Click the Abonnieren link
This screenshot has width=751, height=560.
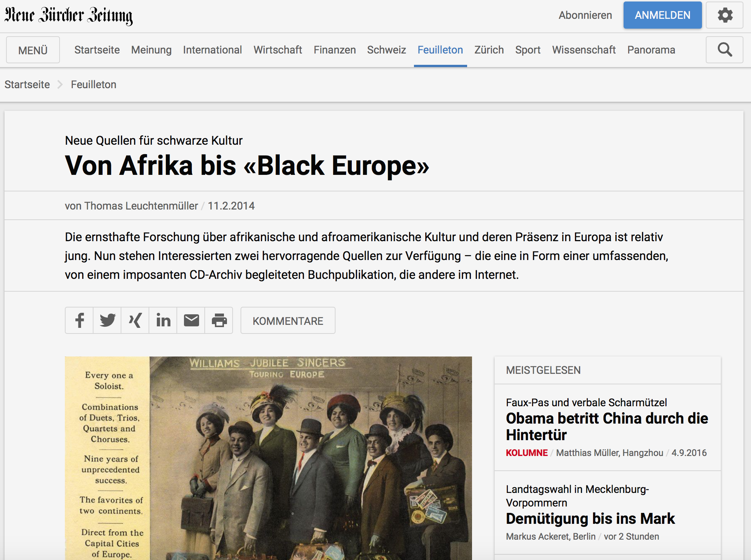tap(585, 15)
